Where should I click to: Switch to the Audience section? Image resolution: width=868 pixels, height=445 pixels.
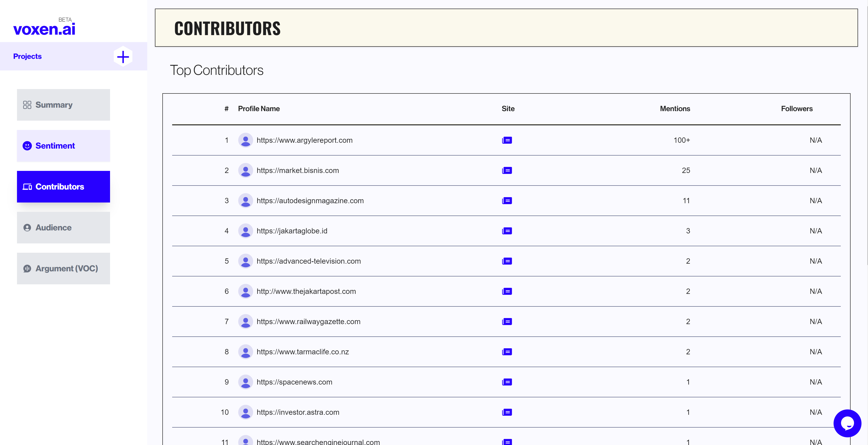[x=63, y=228]
